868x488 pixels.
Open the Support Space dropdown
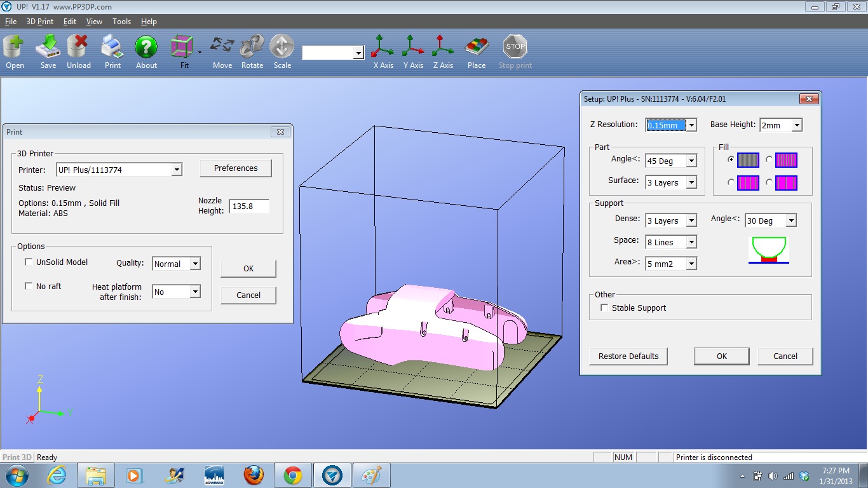tap(691, 242)
